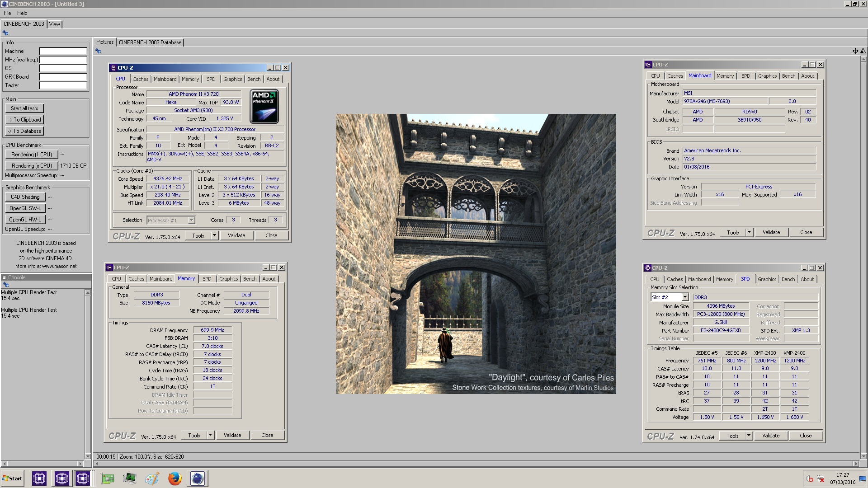Click the zoom triangle icon at top right
This screenshot has width=868, height=488.
coord(863,51)
